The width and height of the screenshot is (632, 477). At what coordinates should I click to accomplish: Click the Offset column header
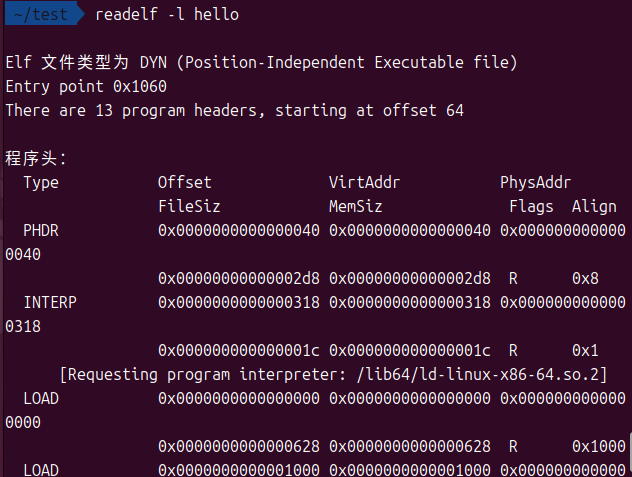(185, 182)
